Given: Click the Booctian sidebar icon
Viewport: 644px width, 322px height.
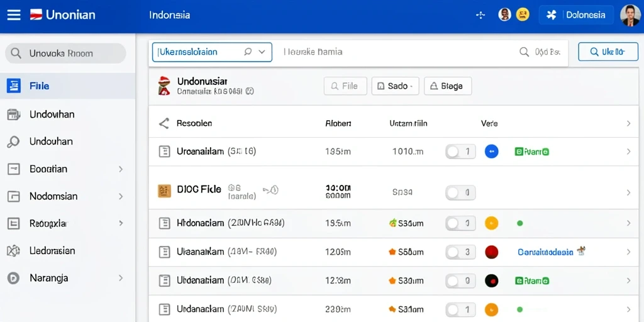Looking at the screenshot, I should [14, 169].
